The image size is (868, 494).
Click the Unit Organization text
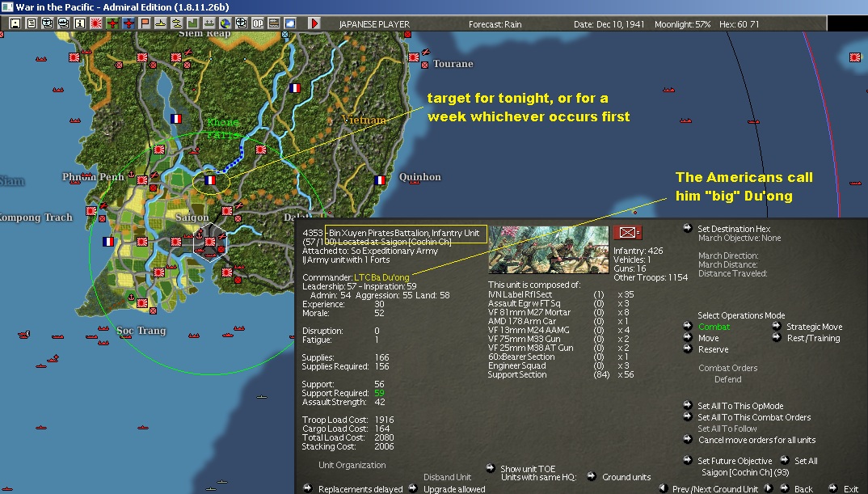point(352,465)
